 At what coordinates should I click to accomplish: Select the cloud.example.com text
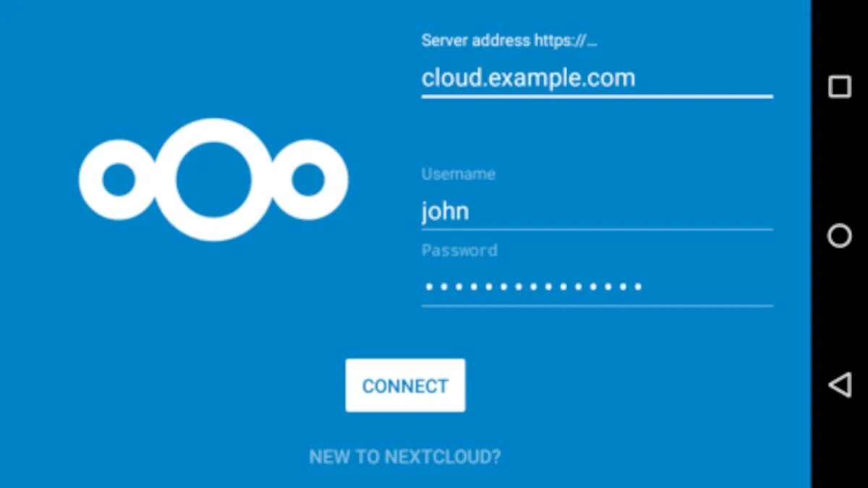528,77
